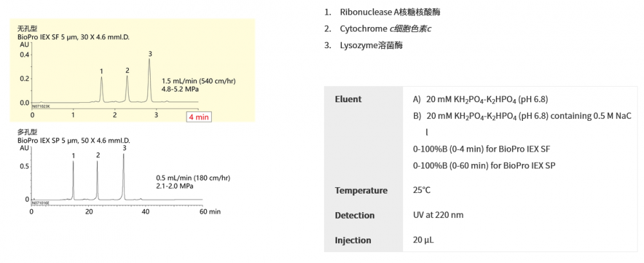Click peak 3 label on the BioPro IEX SF chromatogram
644x263 pixels.
(150, 53)
